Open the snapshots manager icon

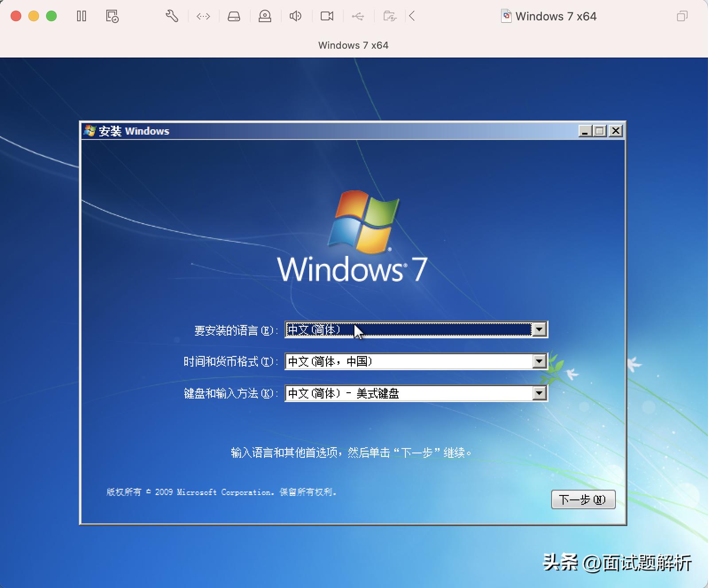pyautogui.click(x=112, y=16)
